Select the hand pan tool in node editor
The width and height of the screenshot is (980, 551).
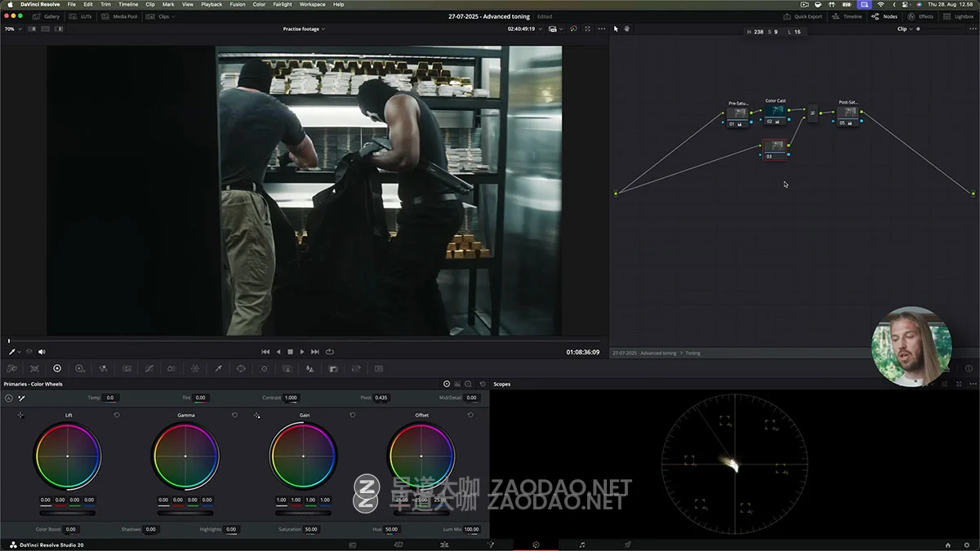coord(627,29)
